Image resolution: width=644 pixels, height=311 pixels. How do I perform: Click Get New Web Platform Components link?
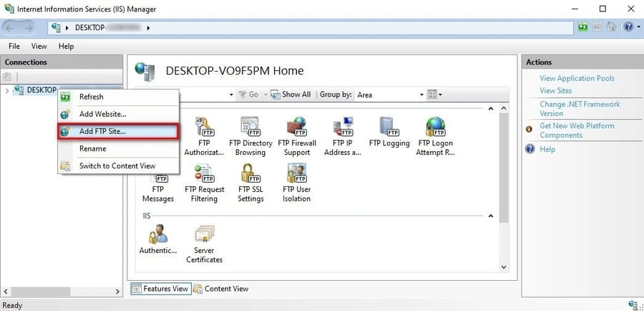(577, 130)
